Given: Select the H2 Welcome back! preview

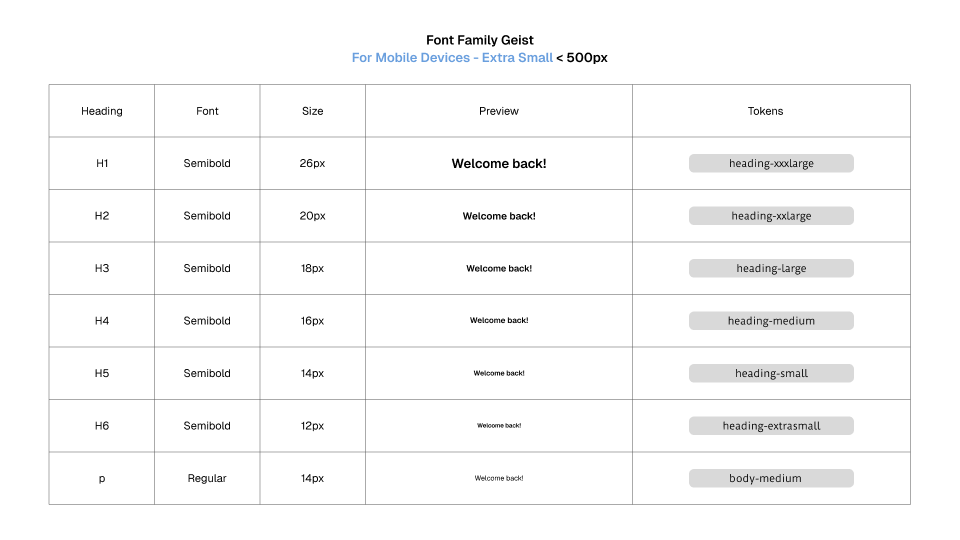Looking at the screenshot, I should [499, 216].
